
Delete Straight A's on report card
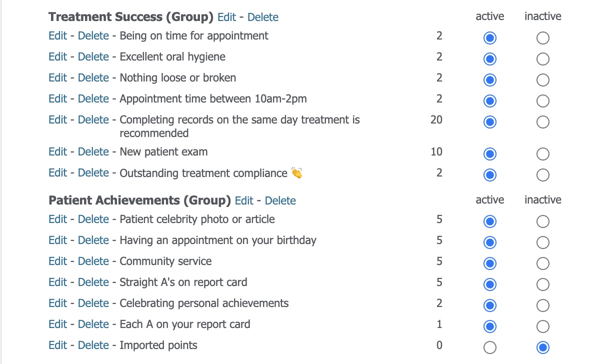pyautogui.click(x=93, y=282)
